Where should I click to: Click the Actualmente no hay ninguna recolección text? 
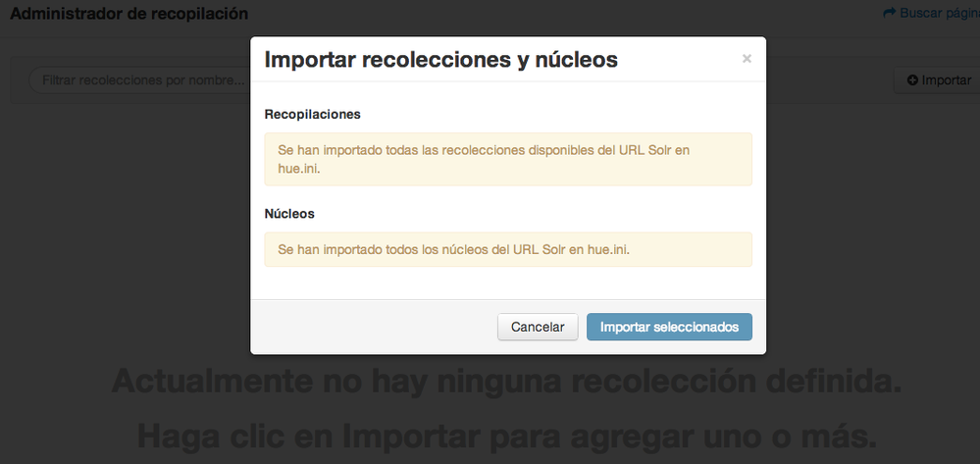click(x=507, y=381)
